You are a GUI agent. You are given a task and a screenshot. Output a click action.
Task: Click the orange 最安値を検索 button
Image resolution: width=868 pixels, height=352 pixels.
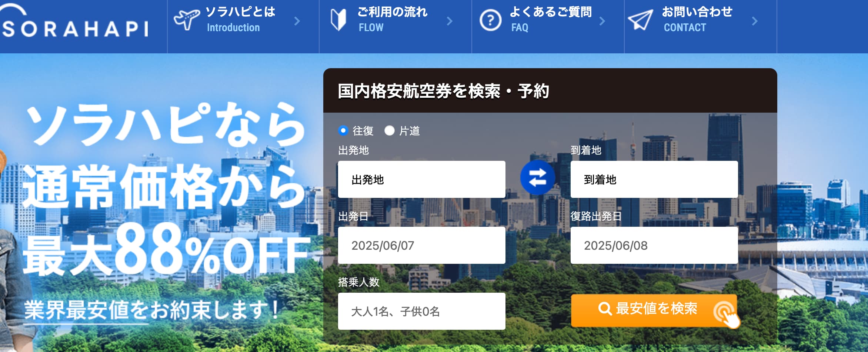click(x=654, y=311)
